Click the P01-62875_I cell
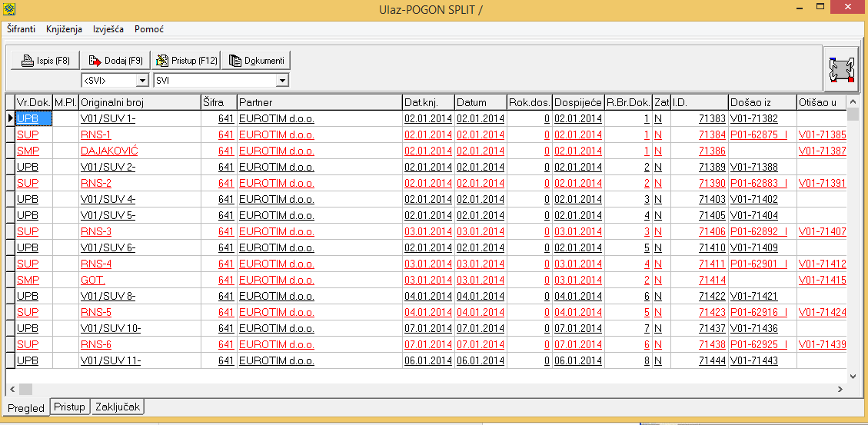This screenshot has height=425, width=868. coord(762,134)
